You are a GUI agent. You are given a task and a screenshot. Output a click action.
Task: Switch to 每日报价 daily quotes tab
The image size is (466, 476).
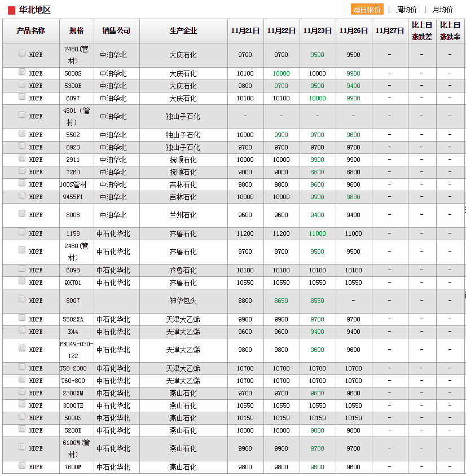[x=367, y=10]
